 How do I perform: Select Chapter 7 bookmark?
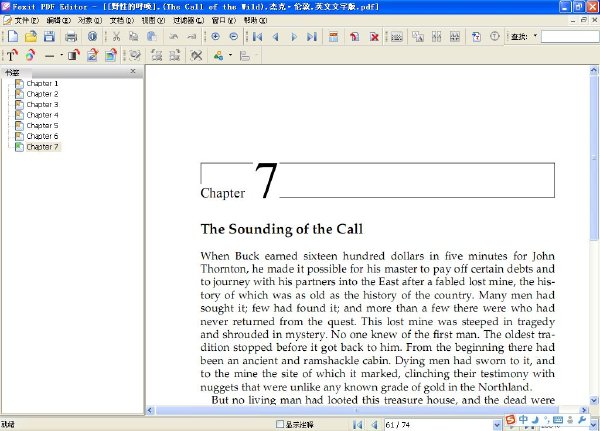pos(42,147)
